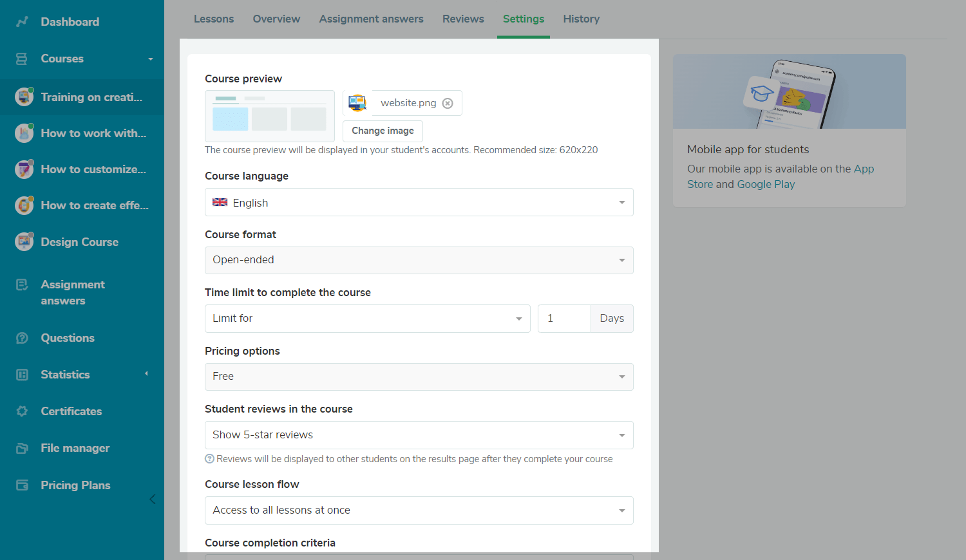Viewport: 966px width, 560px height.
Task: Click the Assignment answers sidebar icon
Action: coord(22,285)
